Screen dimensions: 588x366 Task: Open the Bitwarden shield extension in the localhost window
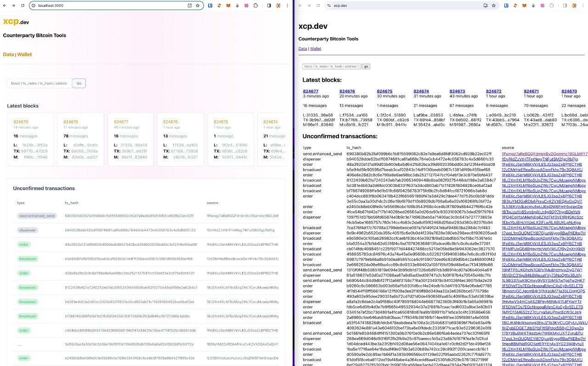(x=210, y=6)
